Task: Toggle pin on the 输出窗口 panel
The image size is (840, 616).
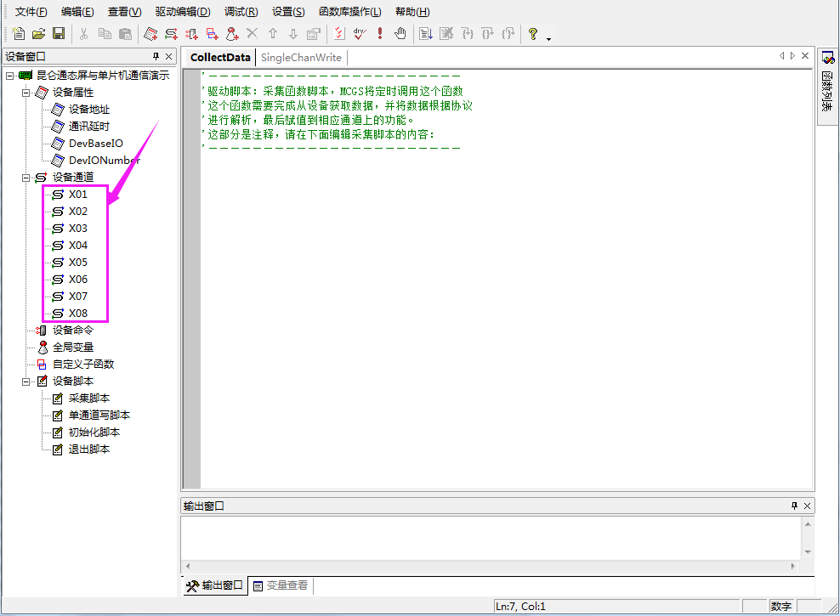Action: click(x=794, y=506)
